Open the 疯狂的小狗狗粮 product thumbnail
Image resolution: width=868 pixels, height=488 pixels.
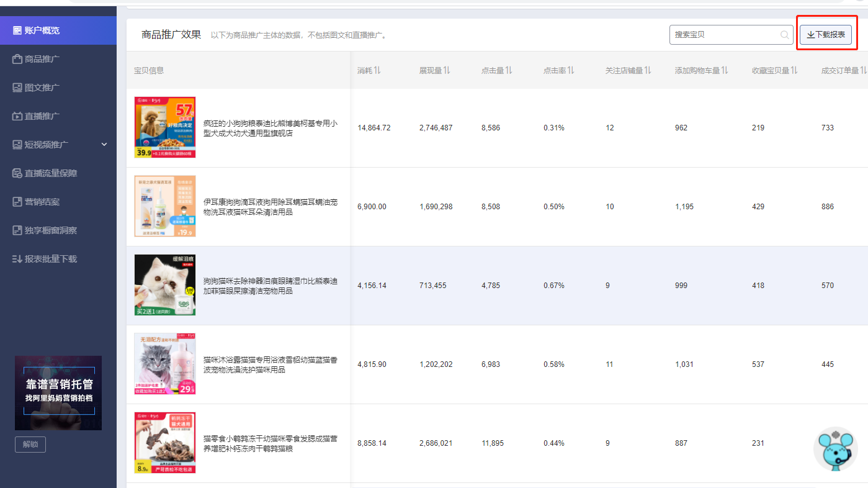[x=165, y=127]
